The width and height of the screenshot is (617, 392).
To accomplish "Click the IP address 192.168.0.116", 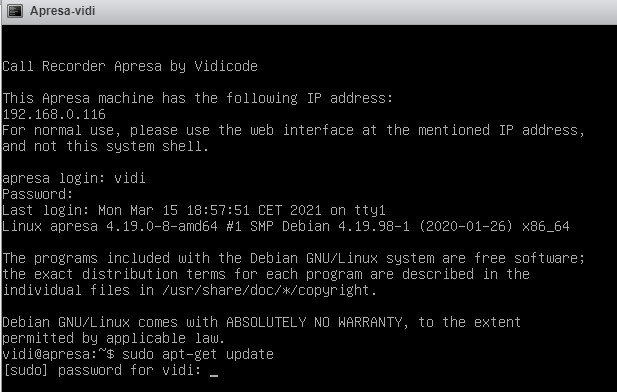I will coord(54,114).
